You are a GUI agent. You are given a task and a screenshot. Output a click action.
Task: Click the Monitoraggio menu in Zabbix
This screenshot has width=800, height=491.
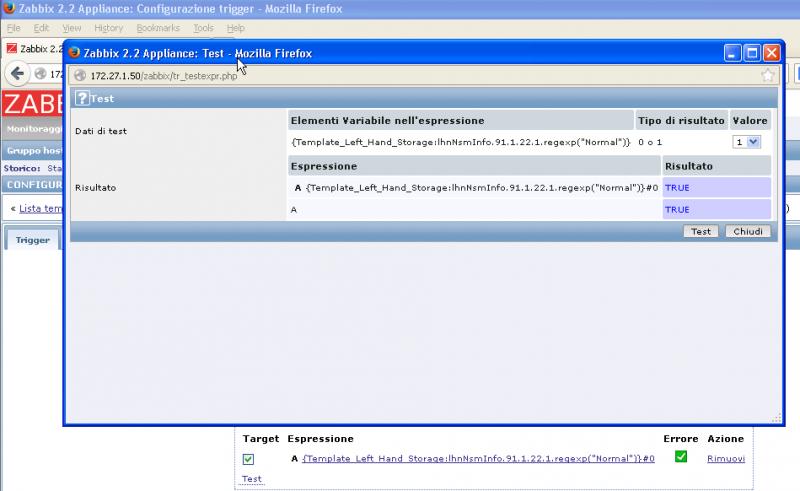coord(34,129)
